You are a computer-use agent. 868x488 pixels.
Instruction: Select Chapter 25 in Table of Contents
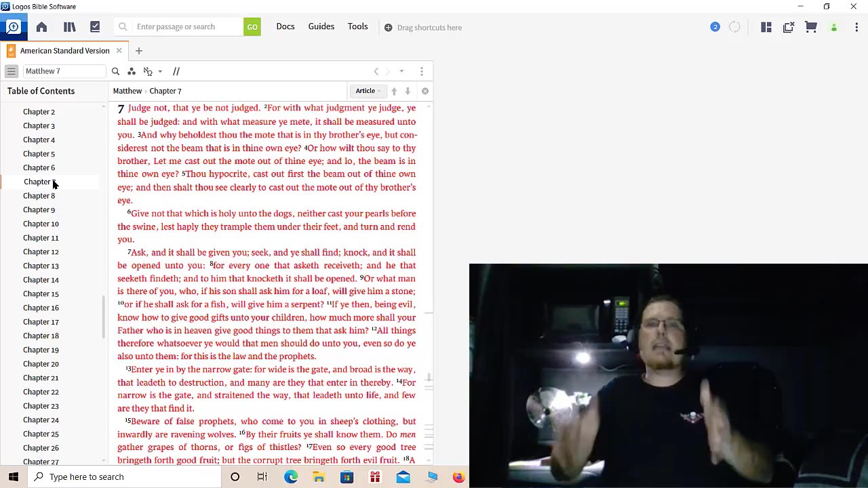[41, 434]
